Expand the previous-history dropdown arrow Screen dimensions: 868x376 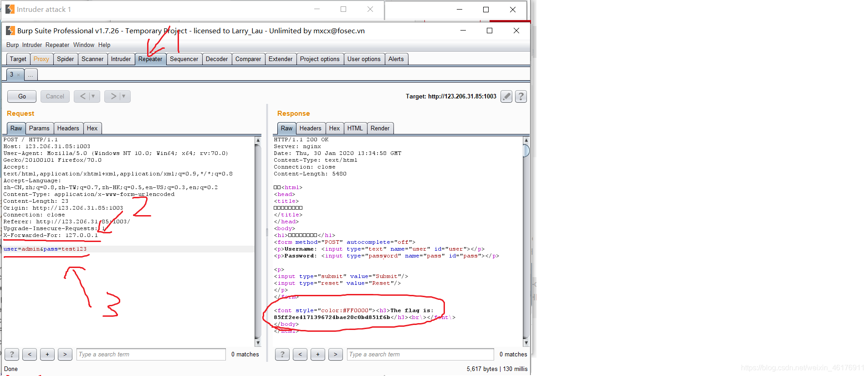93,96
